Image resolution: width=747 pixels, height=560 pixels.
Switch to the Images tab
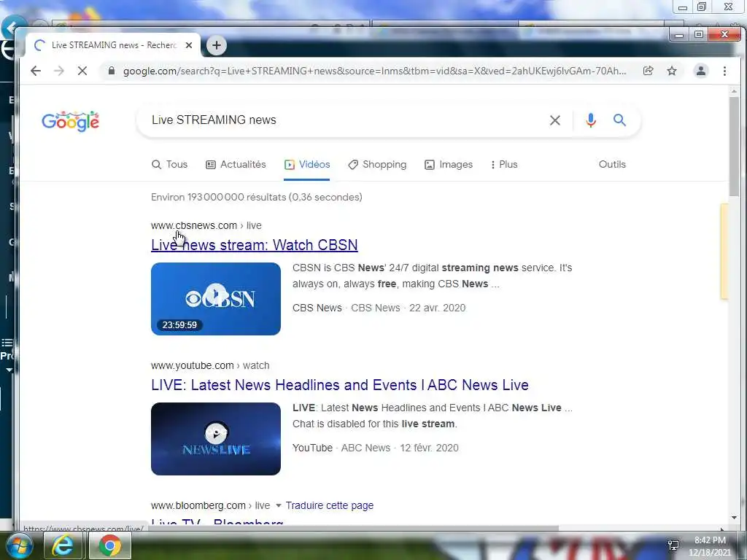(x=449, y=164)
